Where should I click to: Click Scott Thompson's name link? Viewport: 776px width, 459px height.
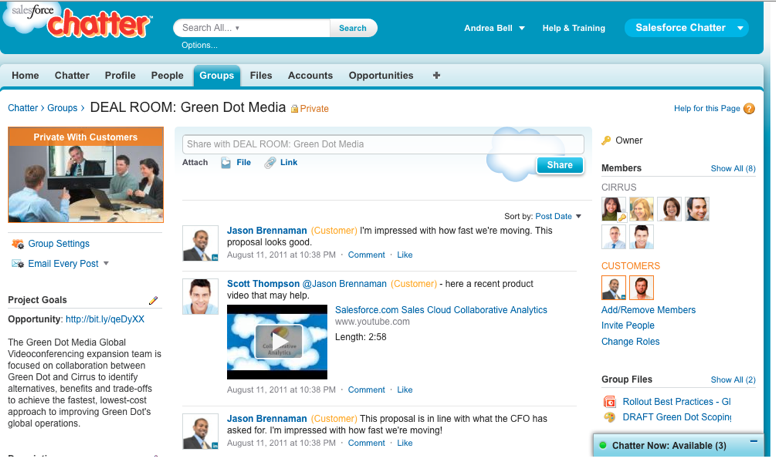click(x=263, y=284)
